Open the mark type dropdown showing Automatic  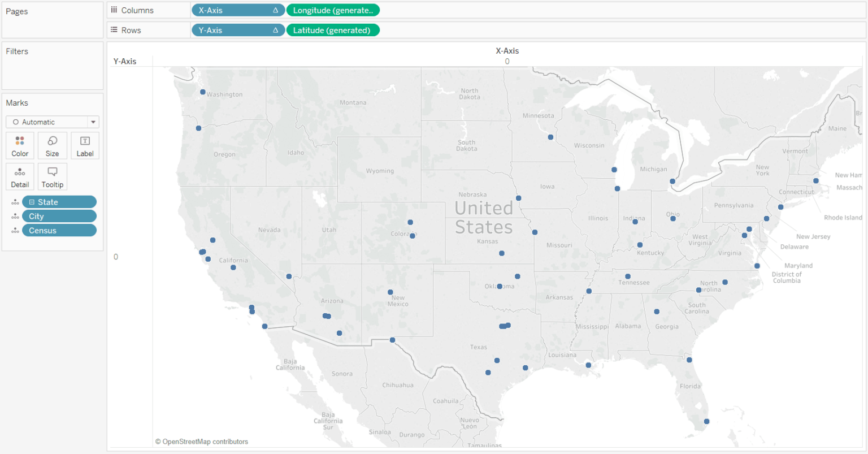(92, 122)
